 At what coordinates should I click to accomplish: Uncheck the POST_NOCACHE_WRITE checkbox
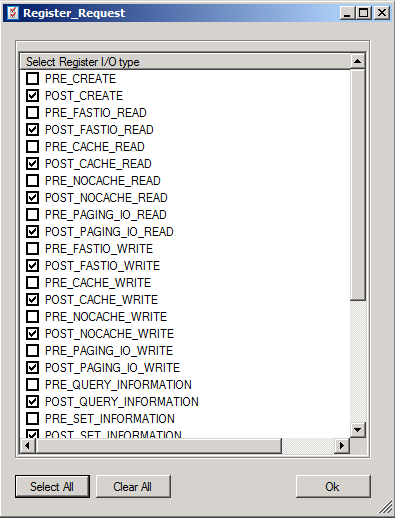click(32, 334)
